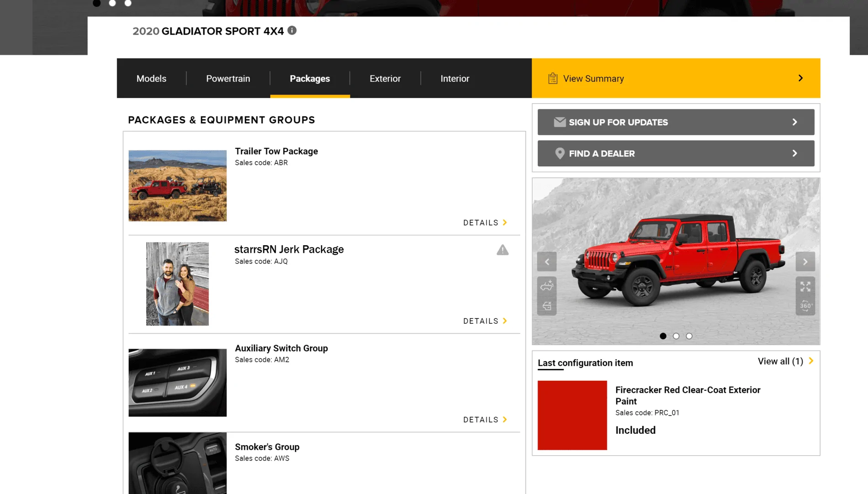Click Auxiliary Switch Group Details chevron

tap(505, 419)
